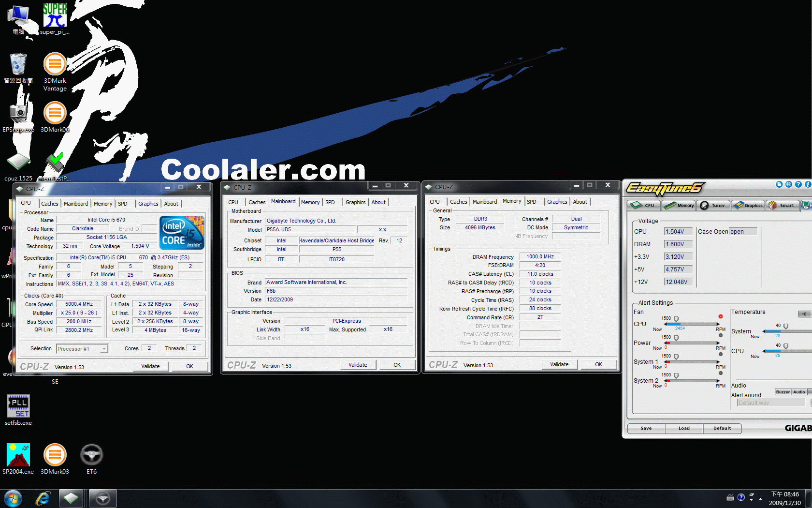Viewport: 812px width, 508px height.
Task: Click the Model value P55A-UD5
Action: coord(311,230)
